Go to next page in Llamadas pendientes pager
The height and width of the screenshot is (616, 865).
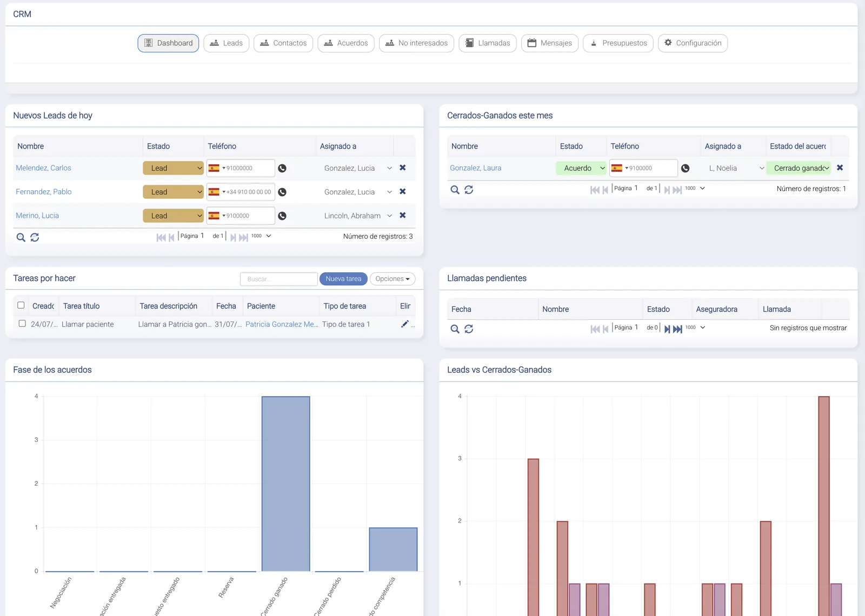point(667,329)
